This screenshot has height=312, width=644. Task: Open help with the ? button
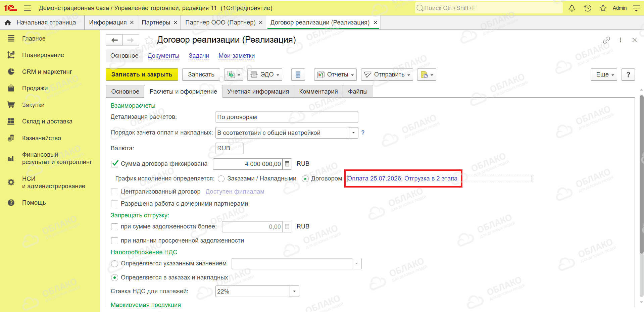(628, 74)
